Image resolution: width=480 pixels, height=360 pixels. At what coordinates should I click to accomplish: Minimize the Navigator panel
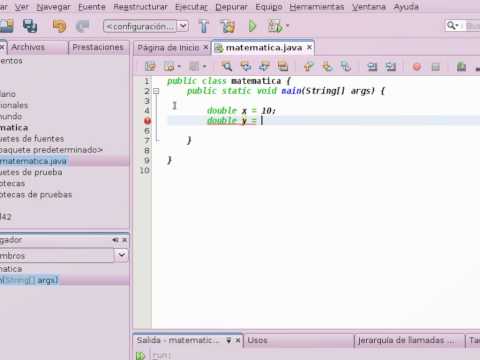tap(115, 240)
